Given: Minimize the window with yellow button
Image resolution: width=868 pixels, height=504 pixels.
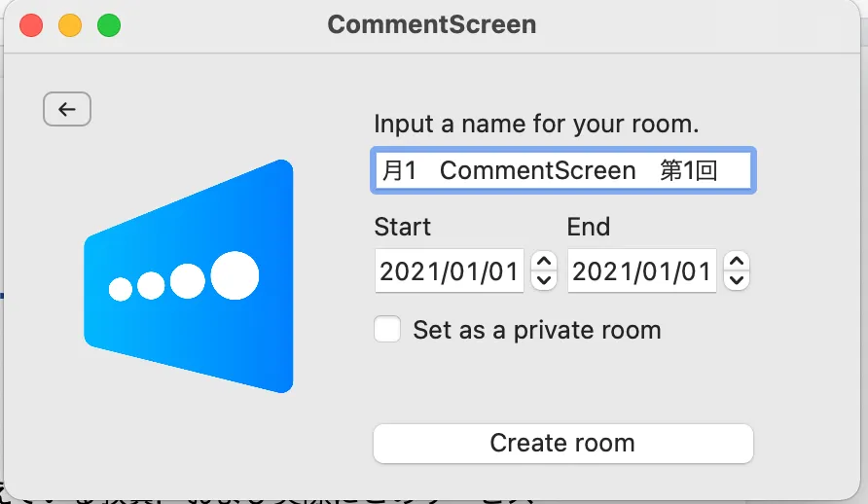Looking at the screenshot, I should pos(70,24).
